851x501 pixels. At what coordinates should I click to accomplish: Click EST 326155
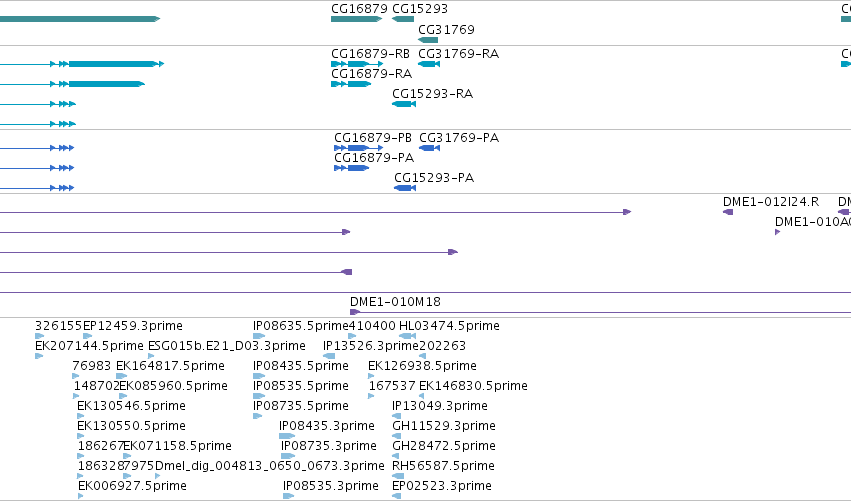point(40,336)
